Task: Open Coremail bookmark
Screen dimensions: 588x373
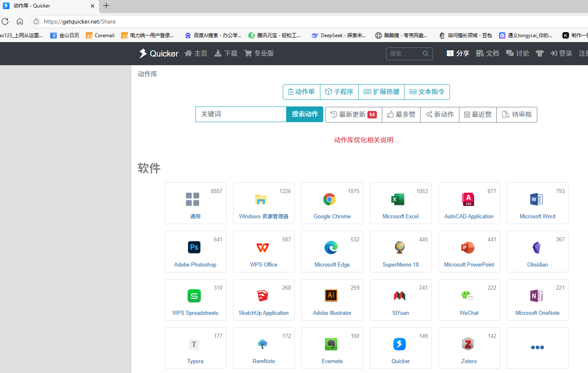Action: pyautogui.click(x=100, y=35)
